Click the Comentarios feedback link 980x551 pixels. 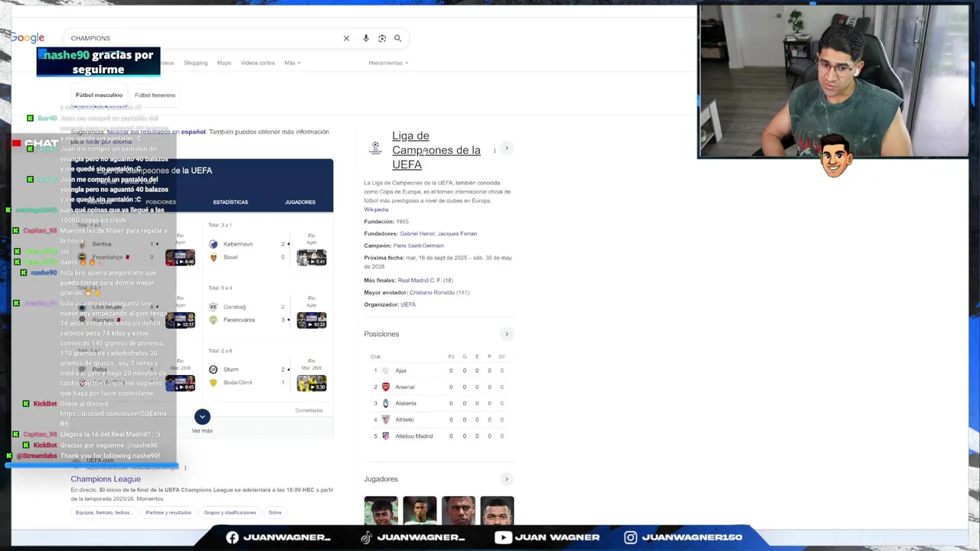tap(309, 410)
